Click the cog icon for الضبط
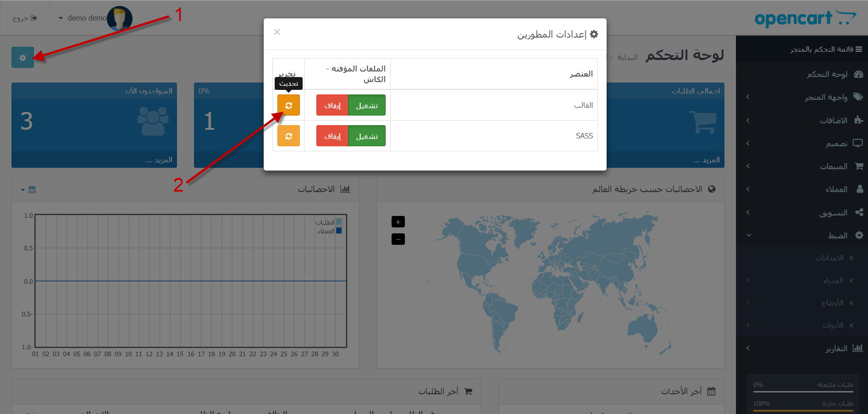The image size is (868, 414). (x=859, y=235)
